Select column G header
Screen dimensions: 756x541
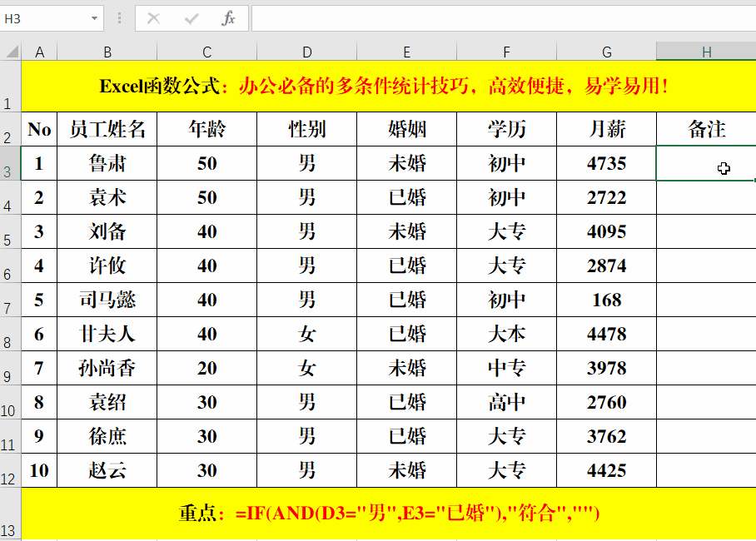(606, 52)
